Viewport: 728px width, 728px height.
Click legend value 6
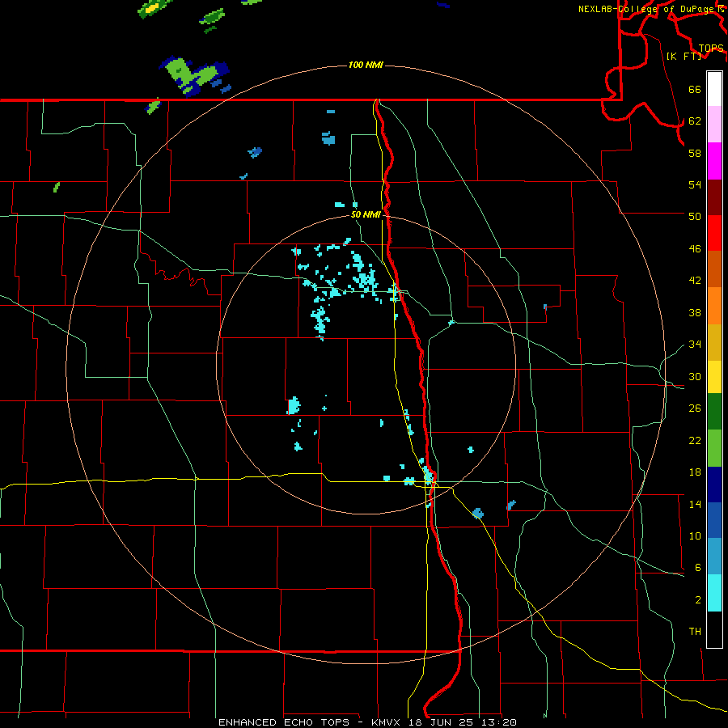(697, 567)
